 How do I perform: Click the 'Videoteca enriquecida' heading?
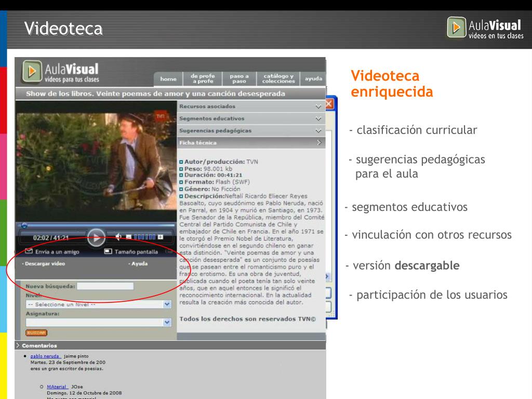392,84
